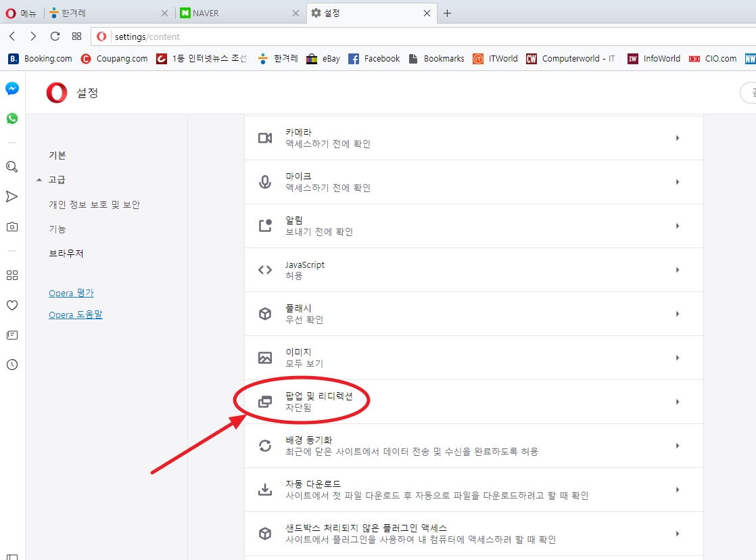756x560 pixels.
Task: Open the eBay bookmark in bookmarks bar
Action: click(323, 59)
